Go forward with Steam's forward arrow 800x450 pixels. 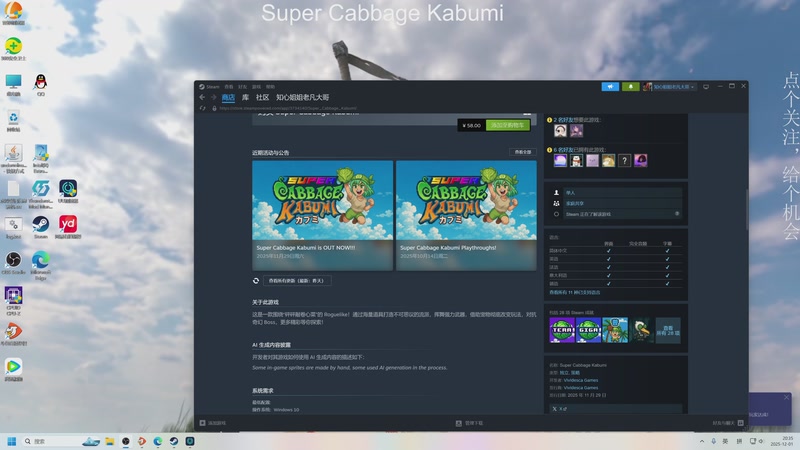click(213, 97)
